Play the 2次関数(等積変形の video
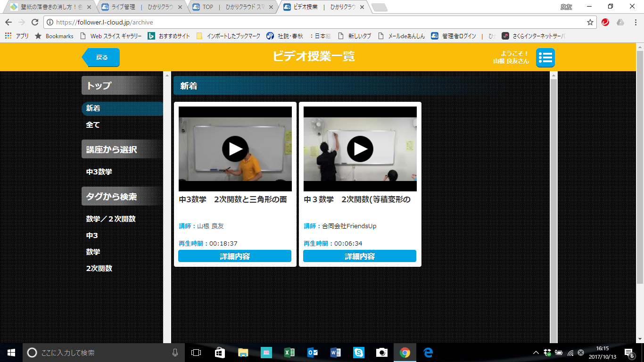 point(360,149)
